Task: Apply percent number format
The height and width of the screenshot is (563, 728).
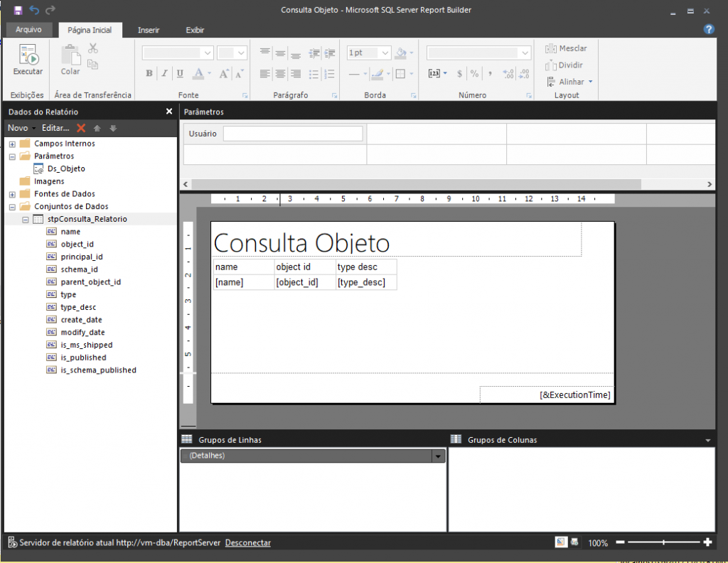Action: (x=474, y=73)
